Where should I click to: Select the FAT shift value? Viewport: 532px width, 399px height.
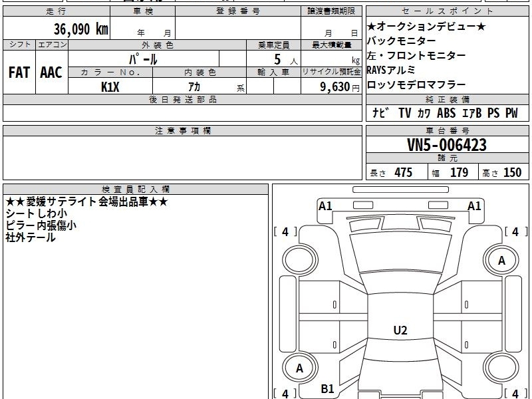[x=19, y=72]
